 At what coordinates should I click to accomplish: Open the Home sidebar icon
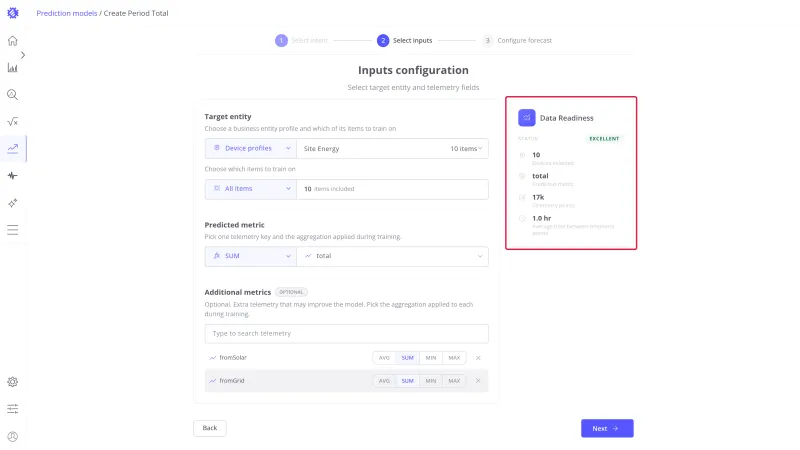coord(13,41)
